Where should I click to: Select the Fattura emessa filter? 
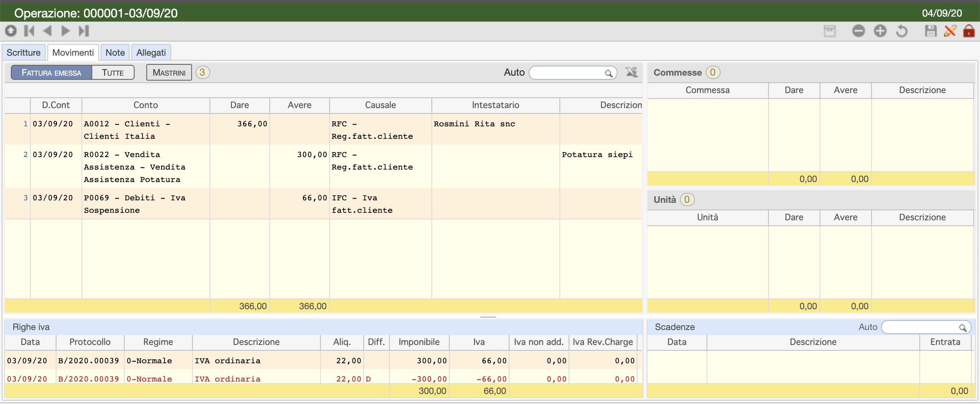[52, 73]
